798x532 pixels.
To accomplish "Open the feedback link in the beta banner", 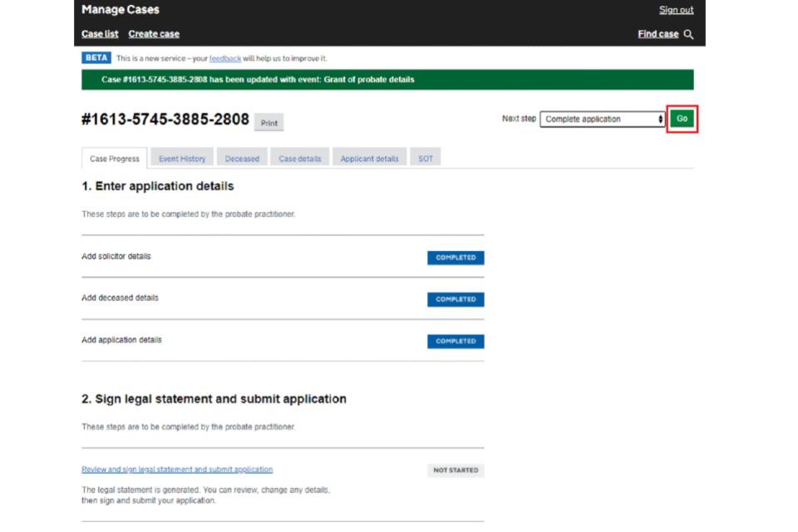I will tap(225, 58).
